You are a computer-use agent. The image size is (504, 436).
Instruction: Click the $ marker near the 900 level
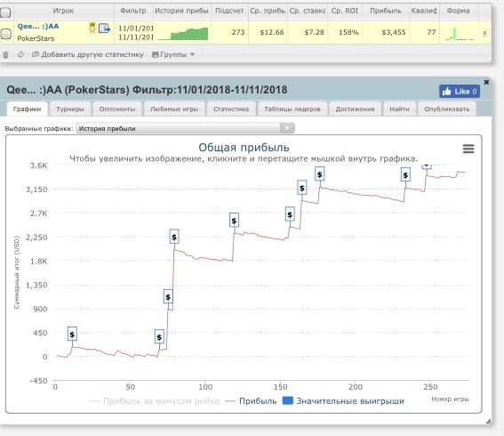click(168, 296)
